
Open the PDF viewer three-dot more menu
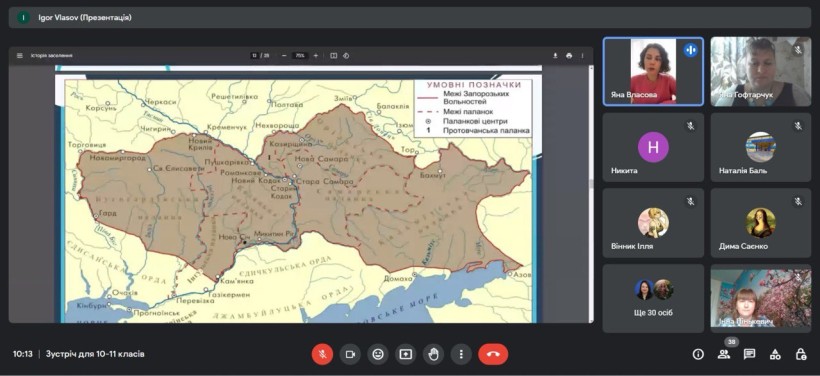582,55
